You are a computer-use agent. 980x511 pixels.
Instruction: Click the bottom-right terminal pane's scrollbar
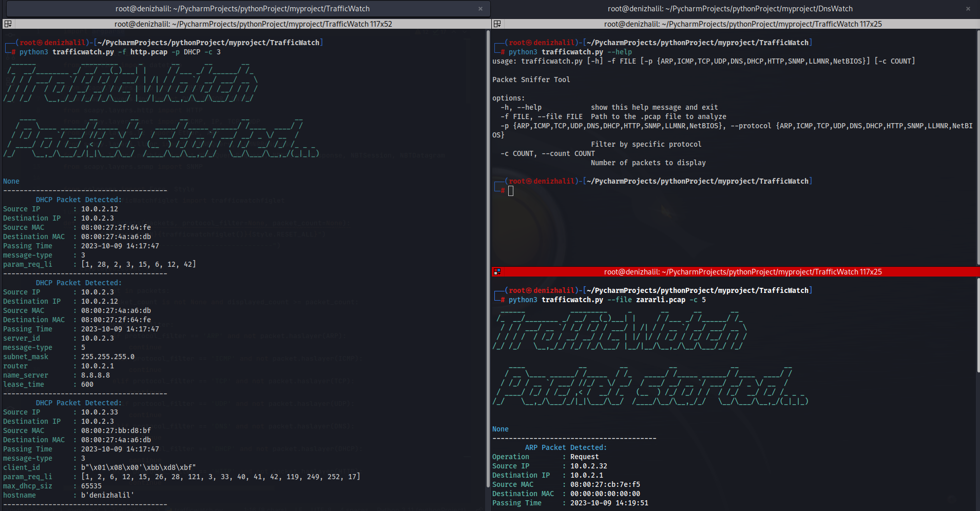point(977,394)
